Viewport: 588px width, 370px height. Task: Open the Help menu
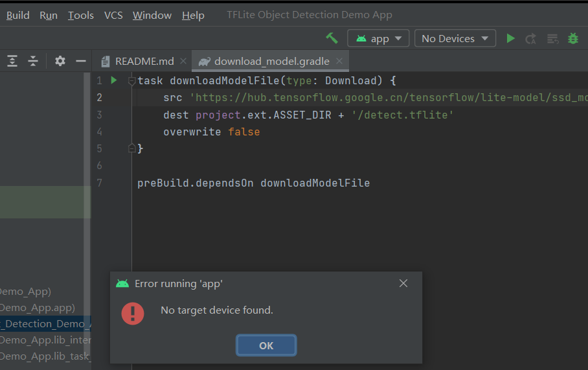tap(193, 16)
